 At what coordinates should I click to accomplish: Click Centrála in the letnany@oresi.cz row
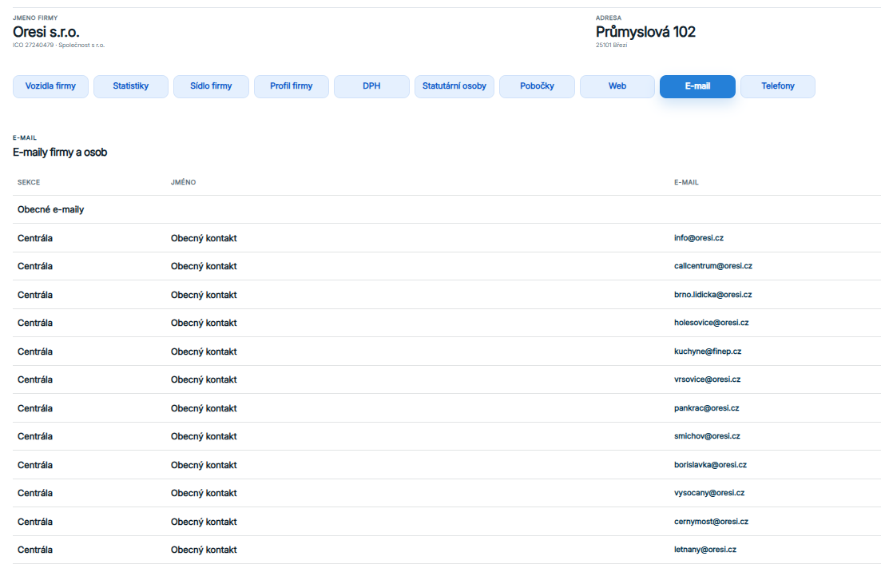[35, 550]
